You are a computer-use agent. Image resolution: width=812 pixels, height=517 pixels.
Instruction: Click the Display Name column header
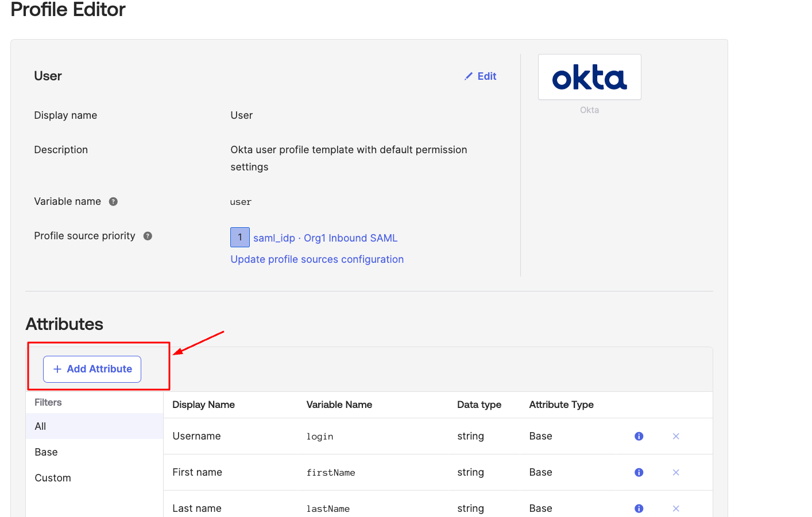pyautogui.click(x=203, y=405)
